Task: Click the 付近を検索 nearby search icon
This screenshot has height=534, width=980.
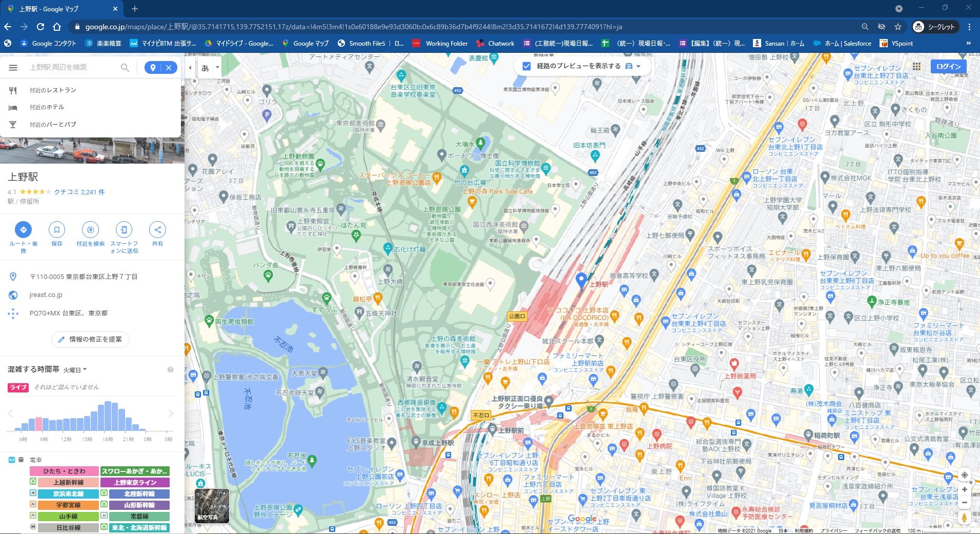Action: [x=90, y=230]
